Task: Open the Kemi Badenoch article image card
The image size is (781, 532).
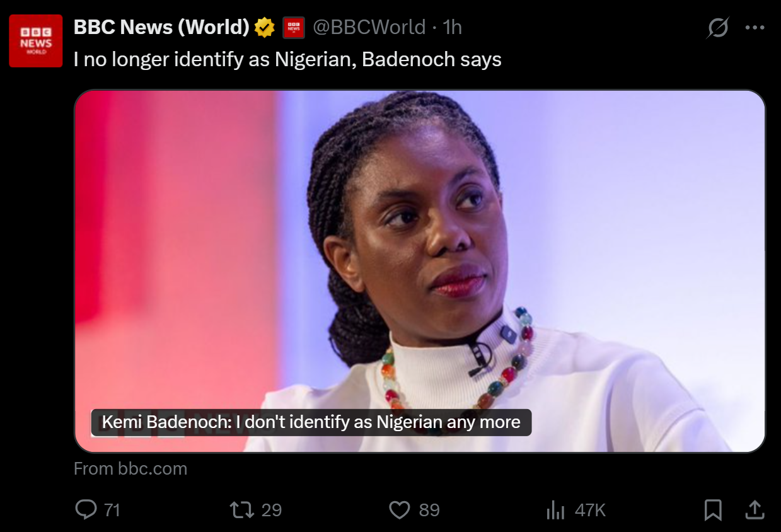Action: [420, 271]
